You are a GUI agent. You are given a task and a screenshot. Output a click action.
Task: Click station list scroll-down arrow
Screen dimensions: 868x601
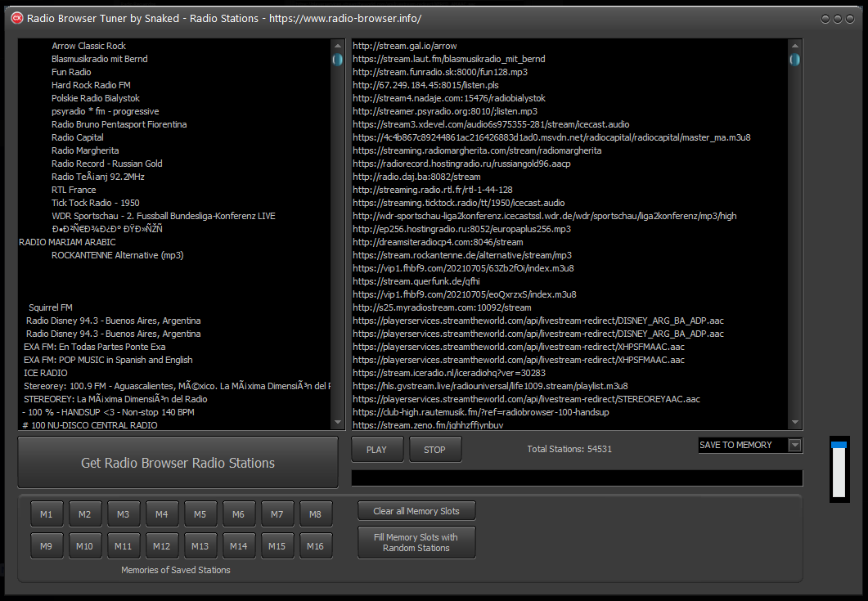(x=338, y=422)
